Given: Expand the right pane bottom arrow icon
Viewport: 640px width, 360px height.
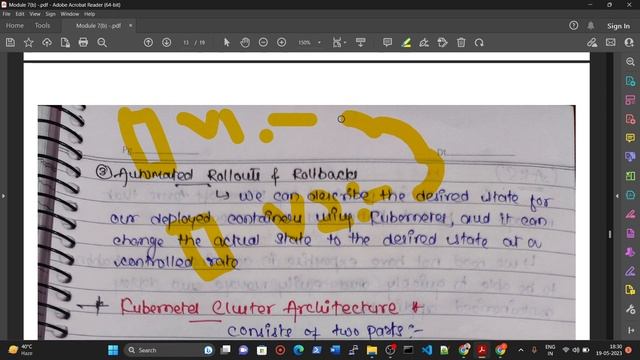Looking at the screenshot, I should 630,330.
